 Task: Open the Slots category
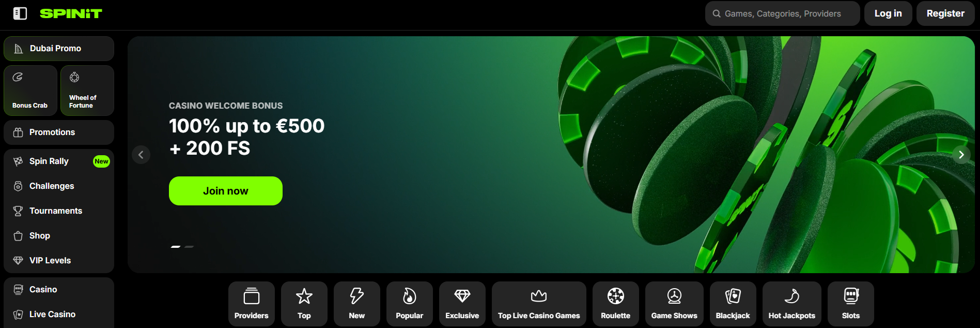click(x=851, y=304)
